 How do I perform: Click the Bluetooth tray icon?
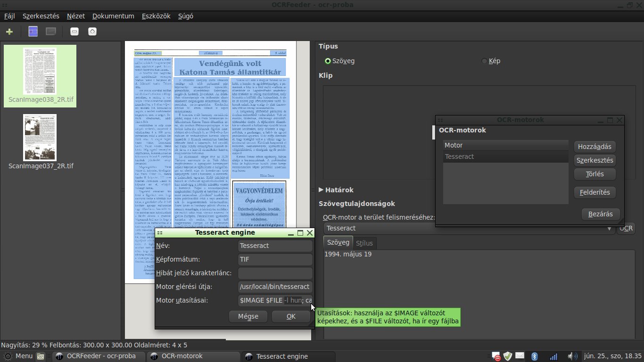[x=535, y=356]
